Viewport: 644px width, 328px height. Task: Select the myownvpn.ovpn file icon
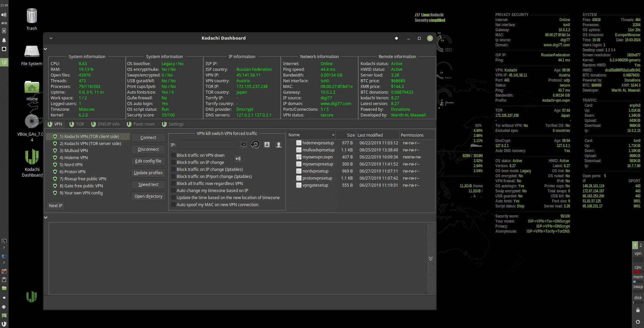pos(299,157)
